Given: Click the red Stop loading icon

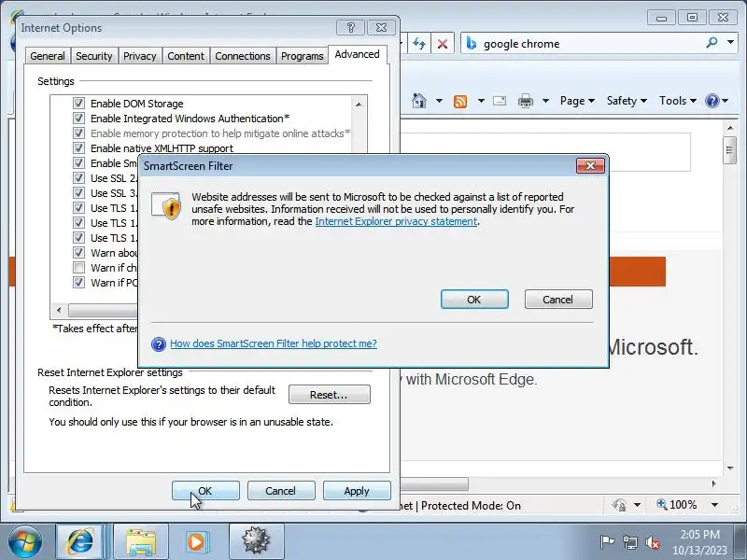Looking at the screenshot, I should [x=442, y=44].
